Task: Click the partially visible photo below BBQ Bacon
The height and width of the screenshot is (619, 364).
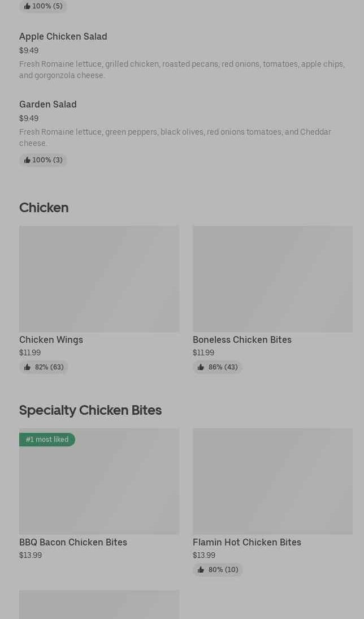Action: click(x=99, y=605)
